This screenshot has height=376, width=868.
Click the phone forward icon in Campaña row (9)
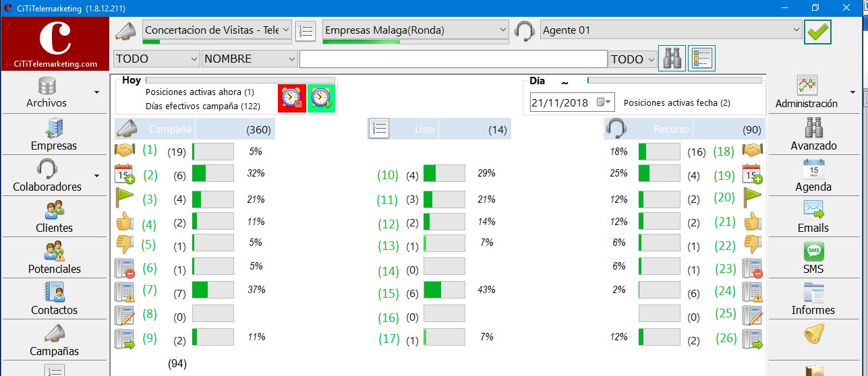pos(125,338)
